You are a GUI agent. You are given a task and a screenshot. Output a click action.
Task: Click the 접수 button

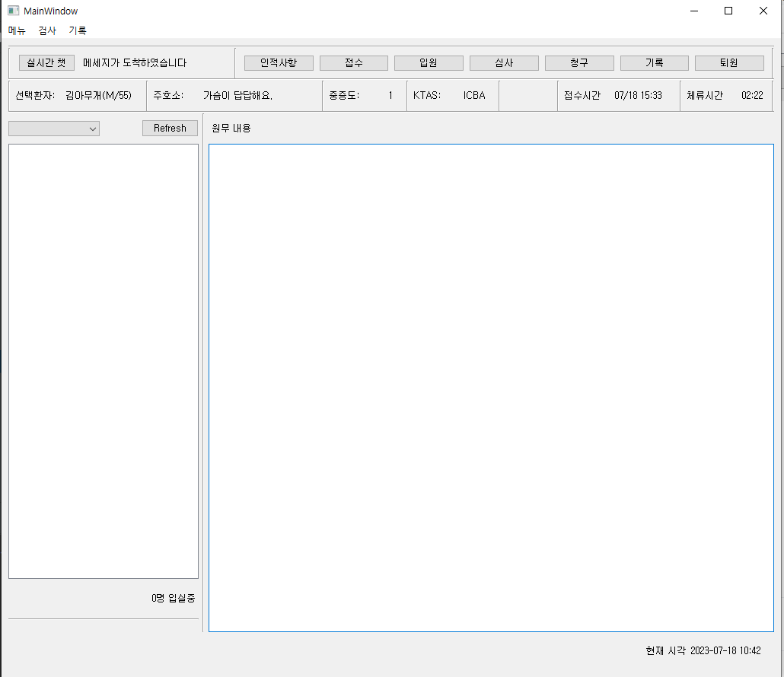pyautogui.click(x=353, y=63)
